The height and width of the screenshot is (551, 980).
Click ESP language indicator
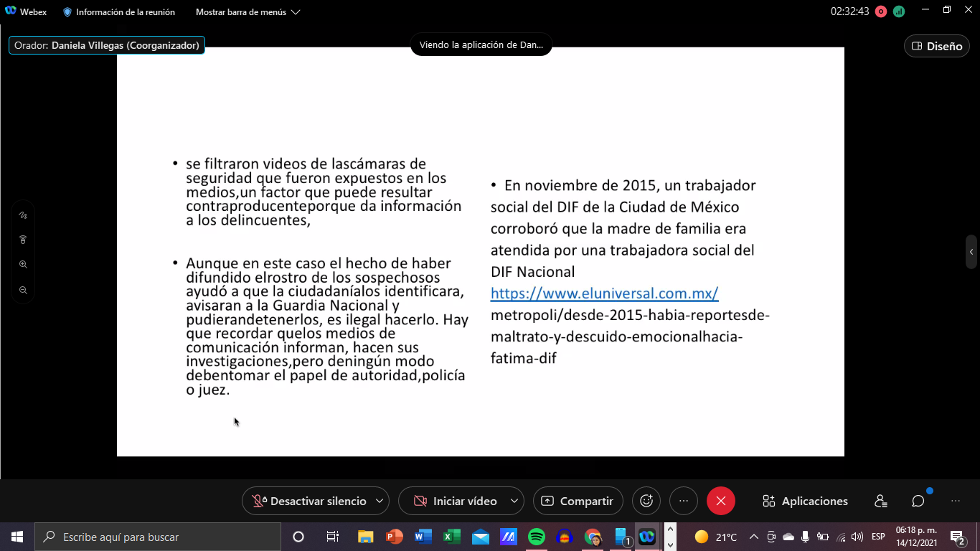coord(878,537)
